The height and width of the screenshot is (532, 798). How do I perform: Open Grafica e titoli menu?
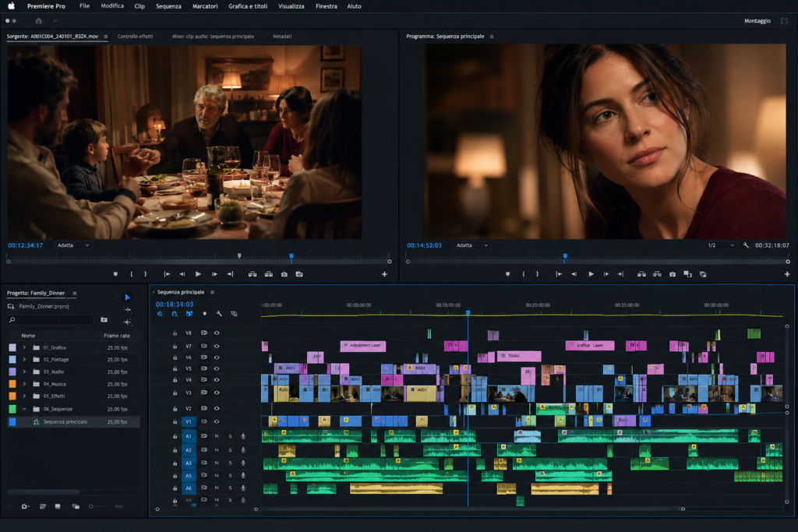tap(248, 6)
